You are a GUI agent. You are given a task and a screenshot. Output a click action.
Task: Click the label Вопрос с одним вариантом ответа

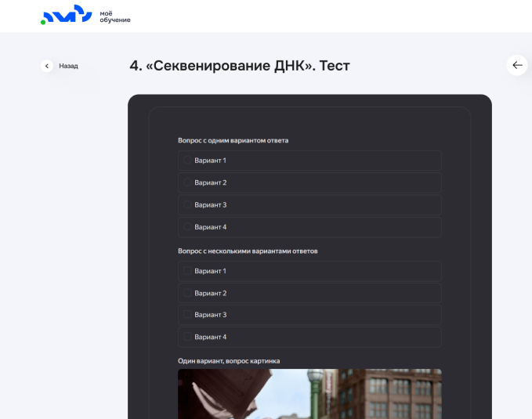click(233, 140)
